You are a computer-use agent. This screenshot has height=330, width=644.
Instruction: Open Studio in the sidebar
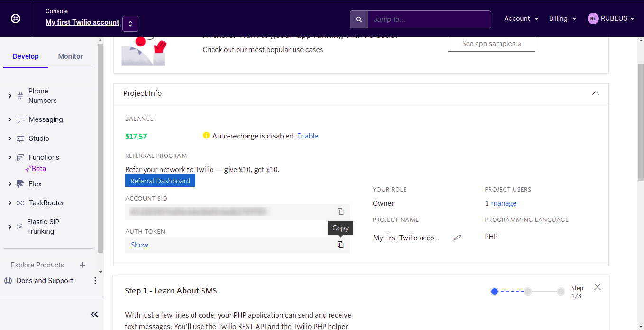pos(39,138)
